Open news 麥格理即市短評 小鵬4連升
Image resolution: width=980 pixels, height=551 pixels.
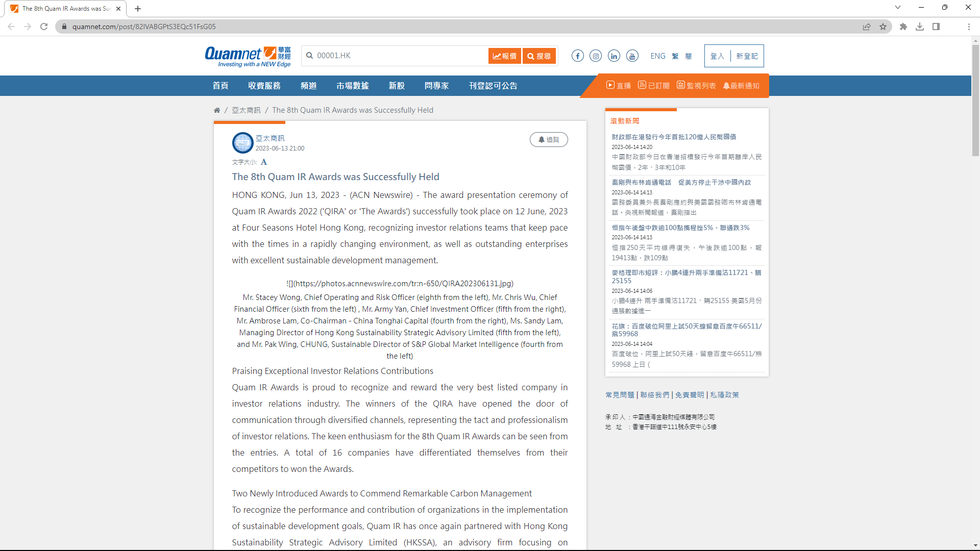pyautogui.click(x=687, y=277)
